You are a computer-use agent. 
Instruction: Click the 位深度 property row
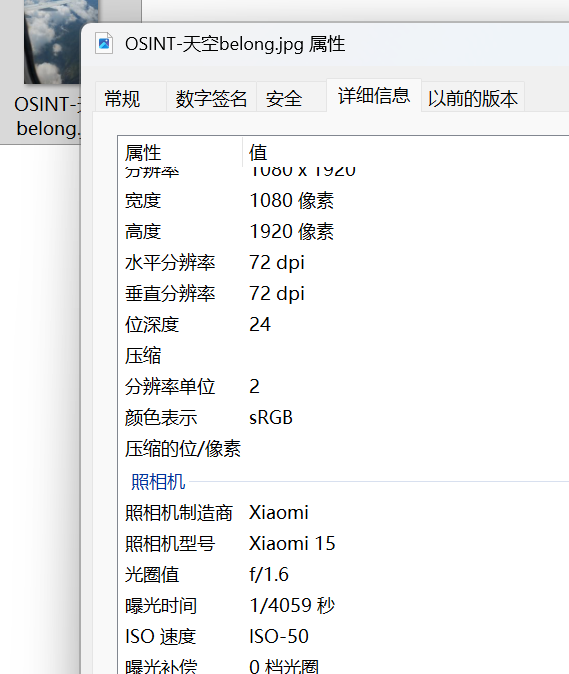click(343, 325)
